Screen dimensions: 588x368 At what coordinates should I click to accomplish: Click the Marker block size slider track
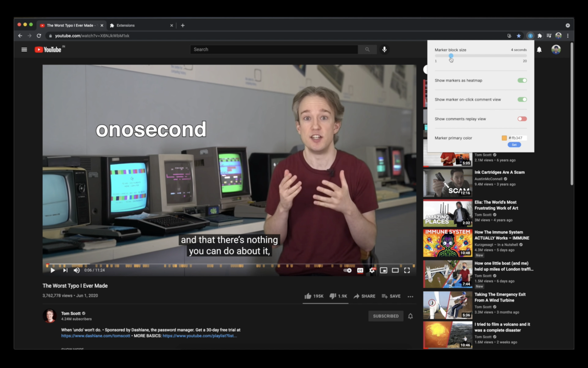pyautogui.click(x=481, y=56)
